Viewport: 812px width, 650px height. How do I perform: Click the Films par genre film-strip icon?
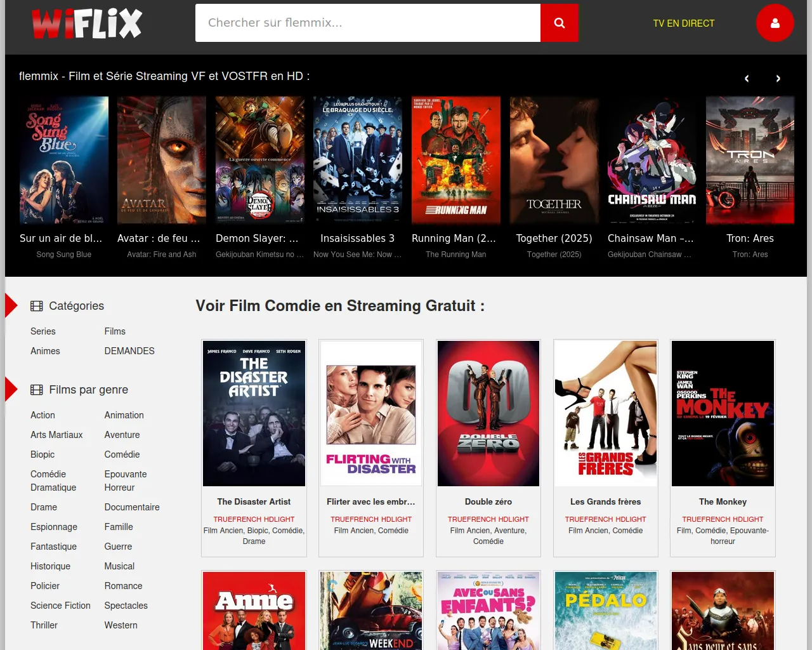(x=37, y=390)
